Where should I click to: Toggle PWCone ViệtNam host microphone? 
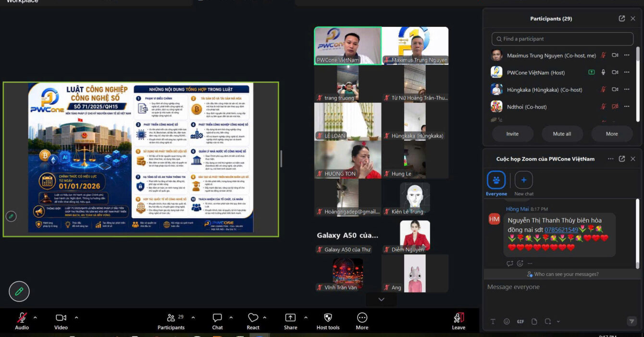click(603, 73)
